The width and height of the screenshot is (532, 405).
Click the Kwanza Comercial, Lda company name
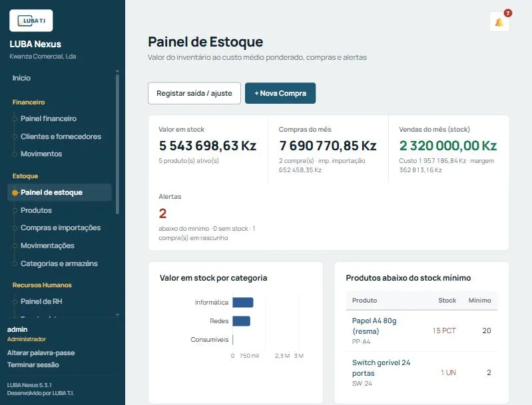tap(43, 57)
